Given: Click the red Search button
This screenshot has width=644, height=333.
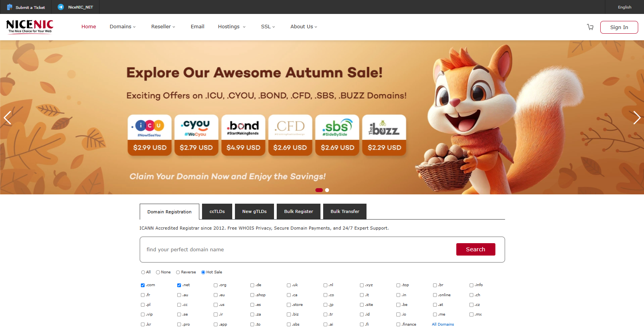Looking at the screenshot, I should coord(476,249).
